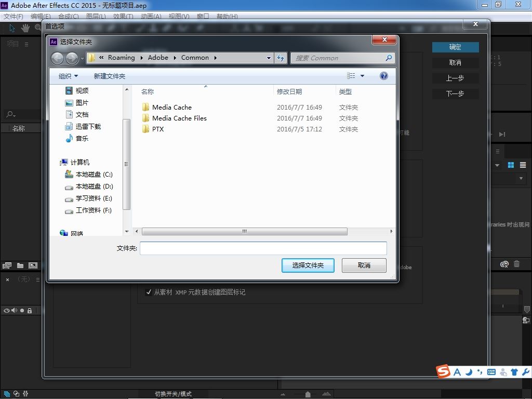Toggle 从素材 XMP 元数据创建图层标记 checkbox
The image size is (532, 399).
(148, 292)
